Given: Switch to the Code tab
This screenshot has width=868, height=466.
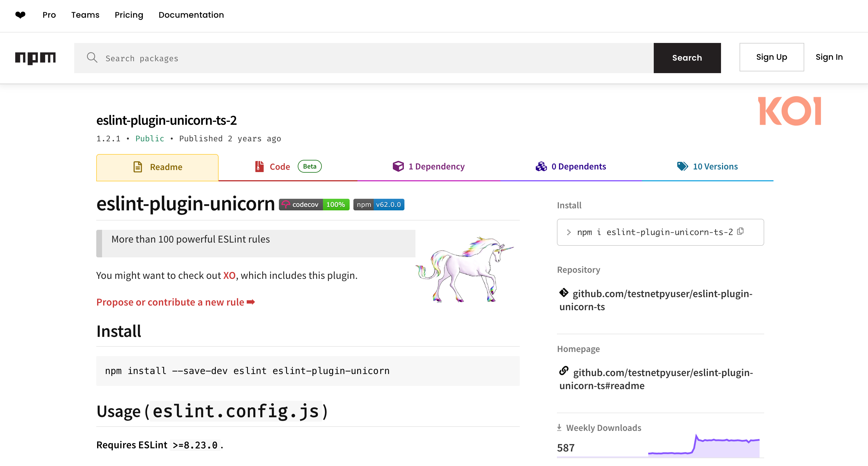Looking at the screenshot, I should 279,167.
